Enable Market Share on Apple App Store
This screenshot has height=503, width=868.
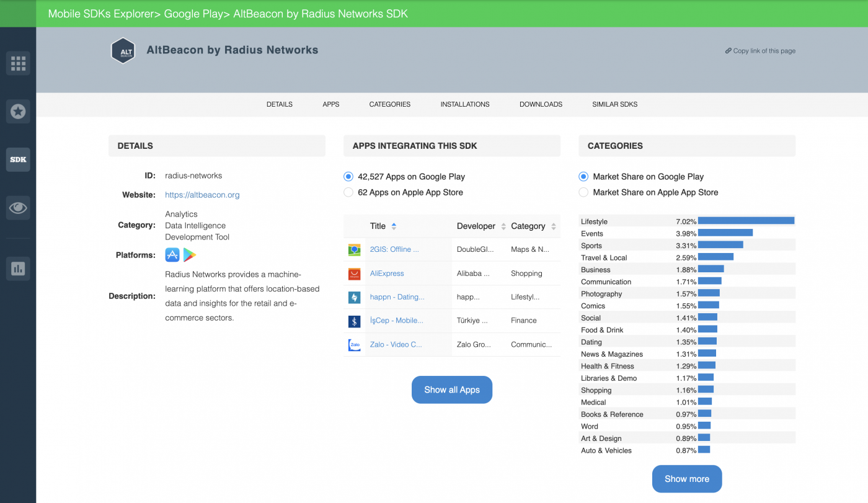[x=583, y=192]
